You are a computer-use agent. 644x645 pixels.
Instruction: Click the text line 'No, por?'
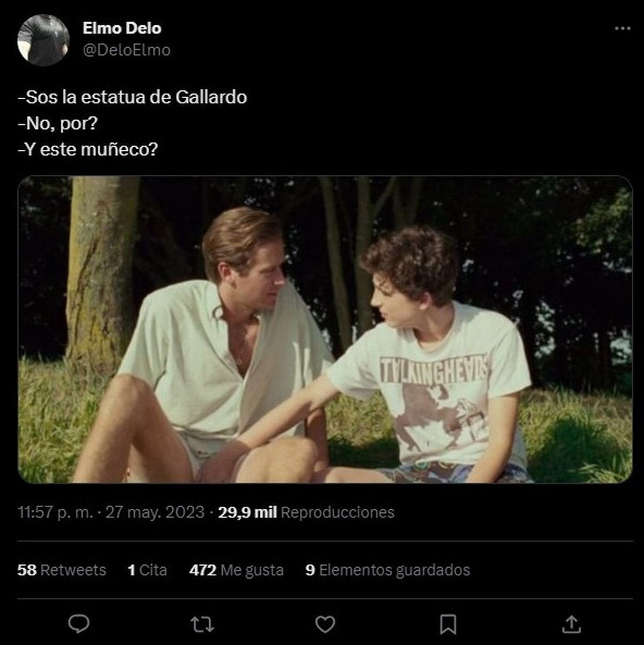[x=58, y=123]
